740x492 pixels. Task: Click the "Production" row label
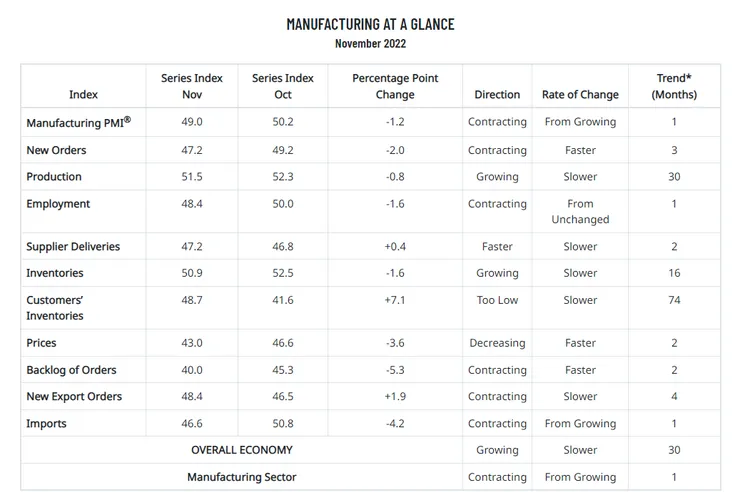pos(54,177)
